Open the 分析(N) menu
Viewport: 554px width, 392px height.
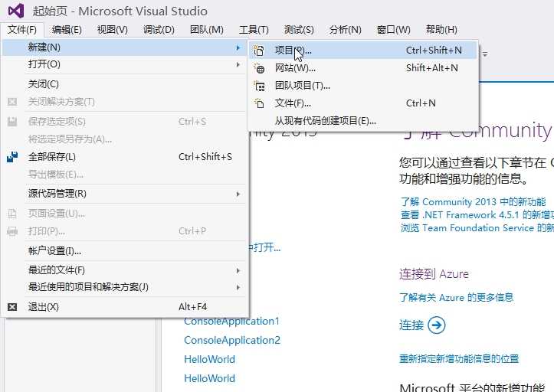345,30
